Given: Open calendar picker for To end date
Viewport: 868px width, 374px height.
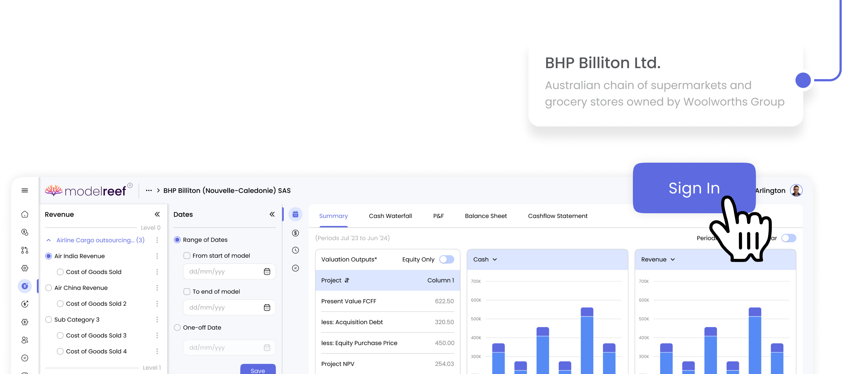Looking at the screenshot, I should pyautogui.click(x=267, y=307).
